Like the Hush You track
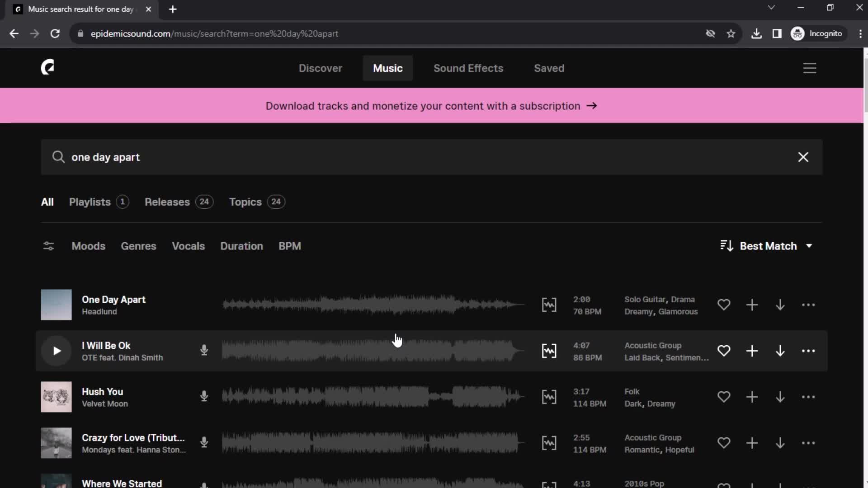The width and height of the screenshot is (868, 488). point(723,397)
